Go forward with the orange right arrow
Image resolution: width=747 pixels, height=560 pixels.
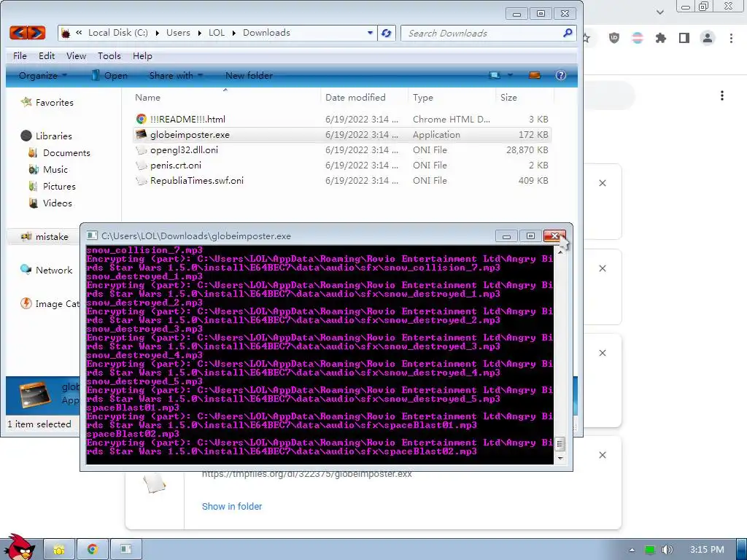pyautogui.click(x=36, y=33)
